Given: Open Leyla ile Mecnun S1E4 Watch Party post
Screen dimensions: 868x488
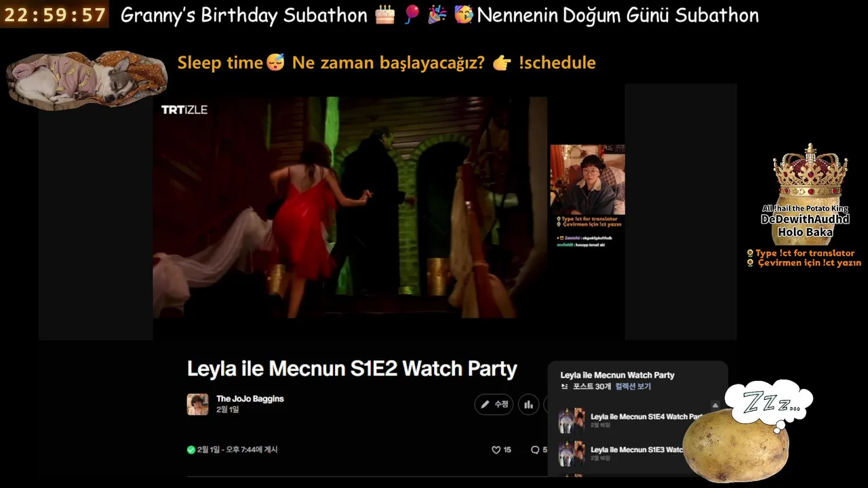Looking at the screenshot, I should pyautogui.click(x=646, y=417).
